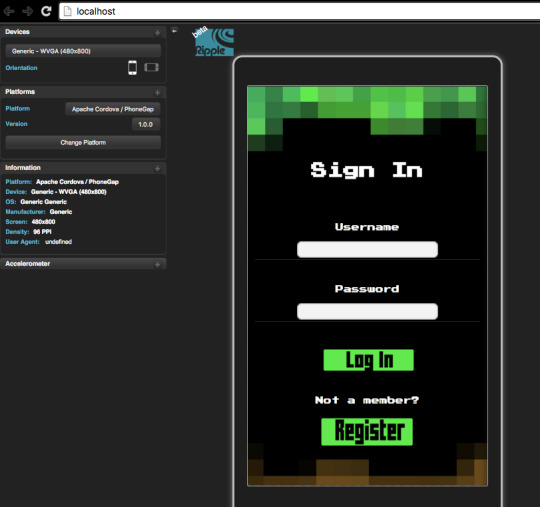
Task: Click the 'User Agent: undefined' info line
Action: click(x=39, y=242)
